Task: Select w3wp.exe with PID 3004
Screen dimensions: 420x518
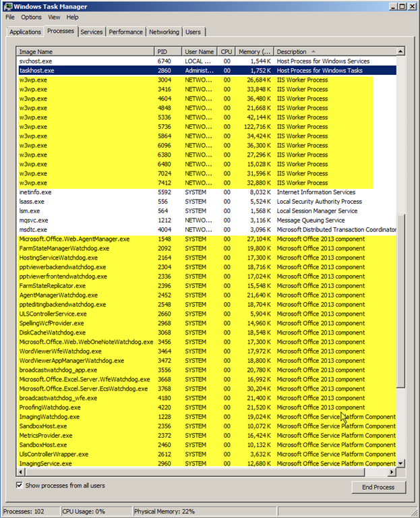Action: [207, 80]
